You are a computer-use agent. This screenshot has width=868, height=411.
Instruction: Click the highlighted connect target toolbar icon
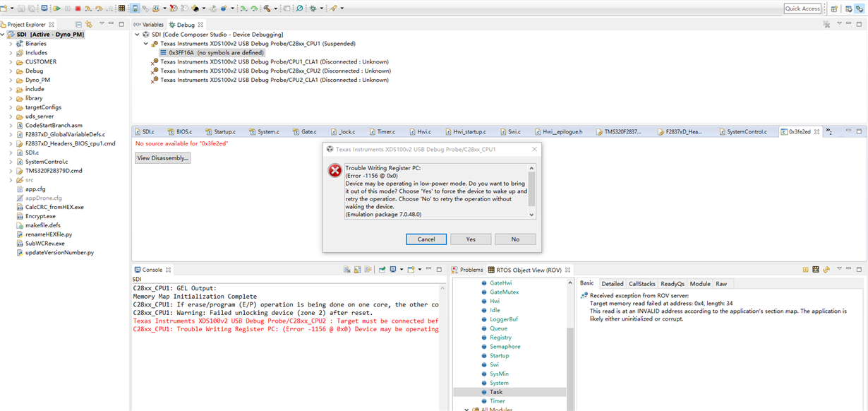(134, 8)
